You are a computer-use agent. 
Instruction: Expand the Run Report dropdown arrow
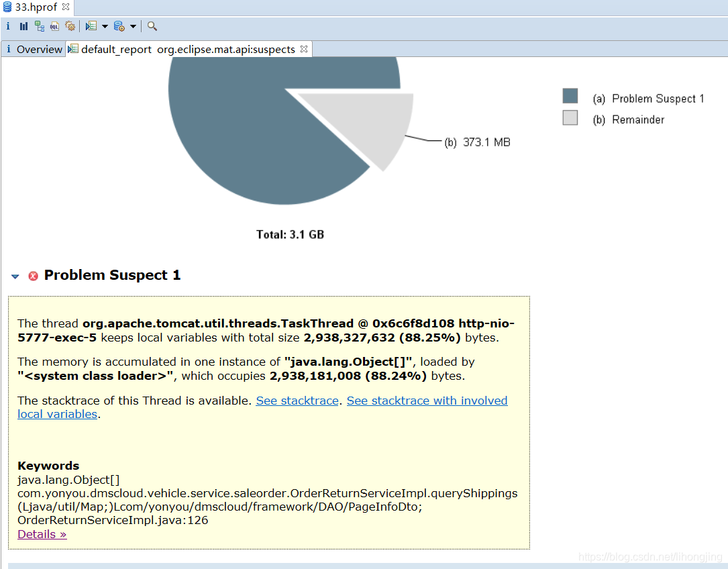(x=105, y=26)
